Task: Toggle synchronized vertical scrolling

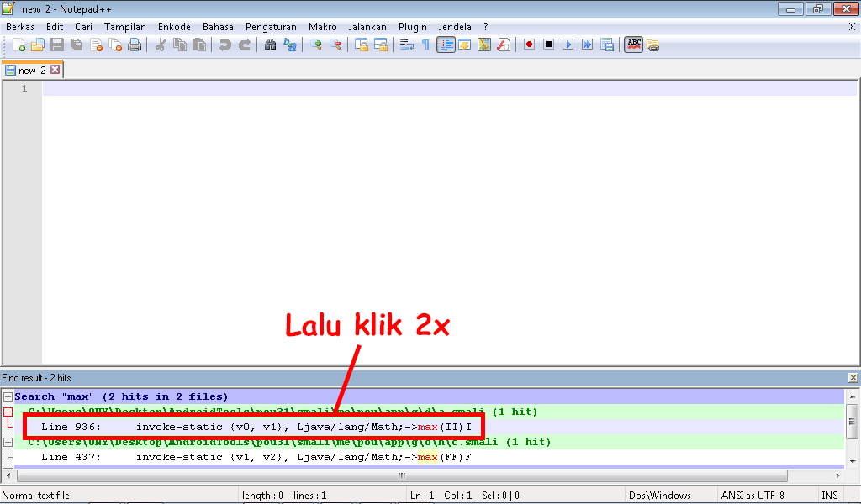Action: pos(361,45)
